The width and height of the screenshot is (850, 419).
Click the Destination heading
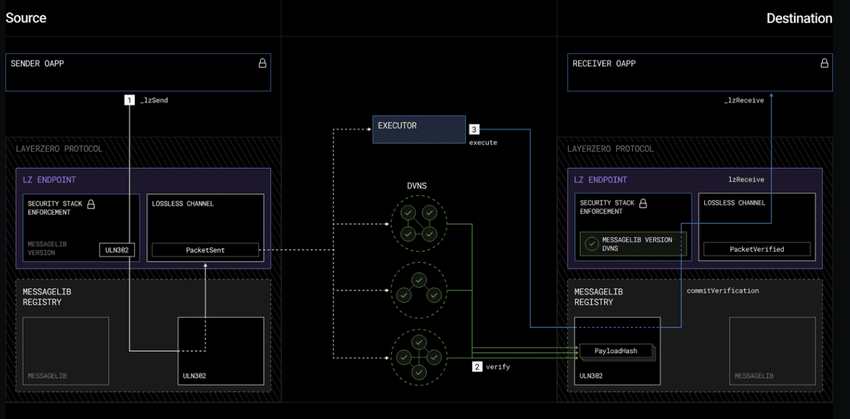pos(799,18)
